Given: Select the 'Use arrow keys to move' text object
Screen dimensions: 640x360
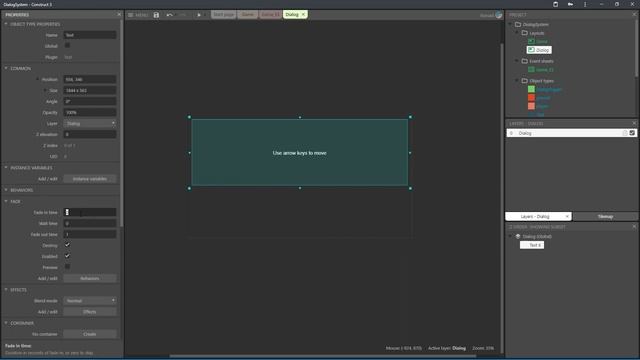Looking at the screenshot, I should [300, 153].
